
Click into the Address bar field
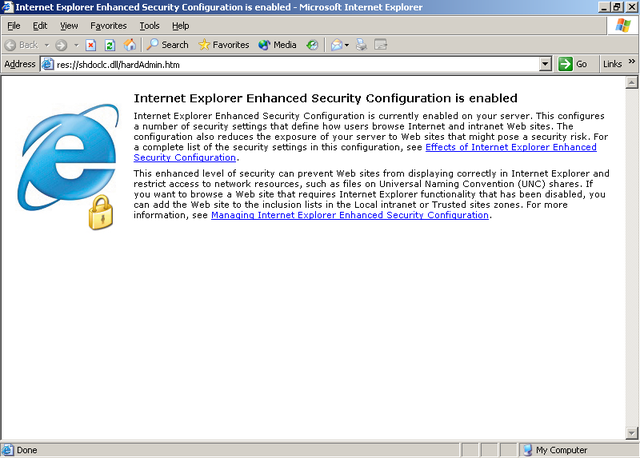click(x=296, y=64)
